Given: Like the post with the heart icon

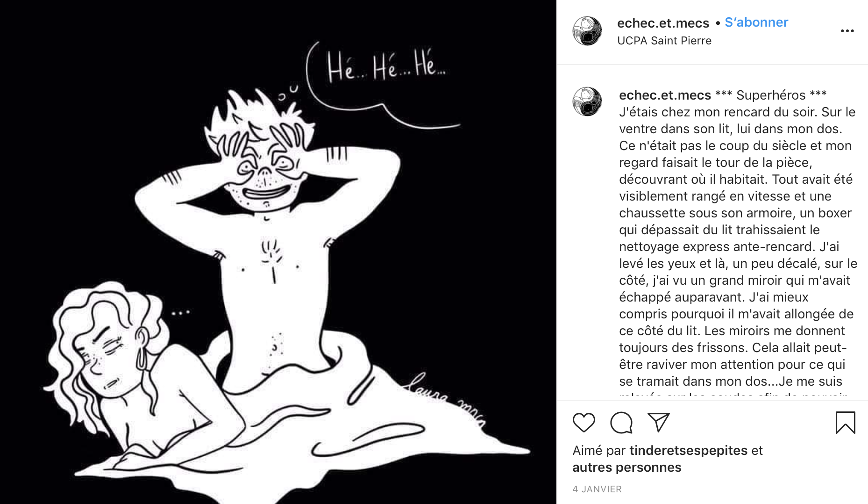Looking at the screenshot, I should click(x=583, y=423).
